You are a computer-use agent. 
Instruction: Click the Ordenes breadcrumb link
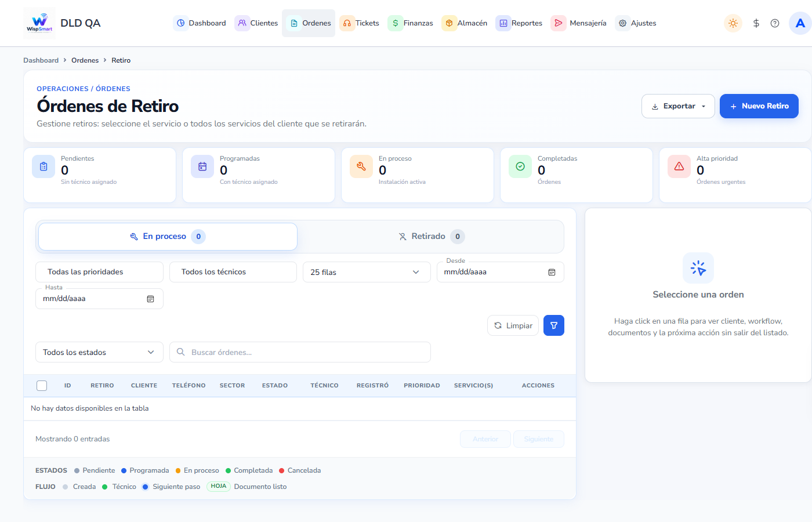click(x=85, y=60)
